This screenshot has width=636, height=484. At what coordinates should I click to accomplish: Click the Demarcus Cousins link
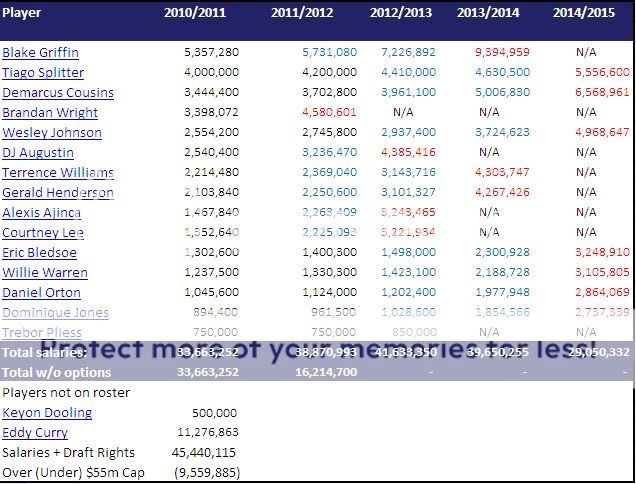[x=58, y=92]
